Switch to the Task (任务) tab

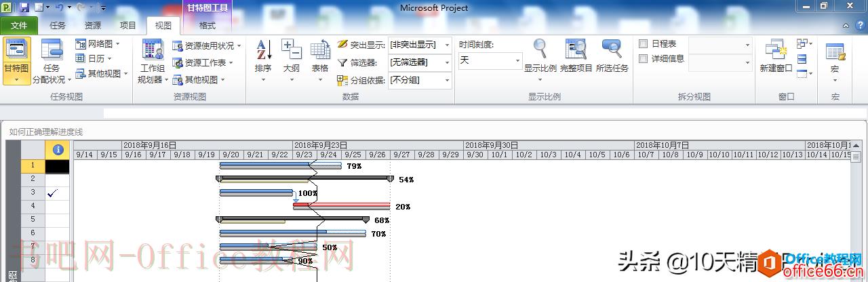coord(58,26)
